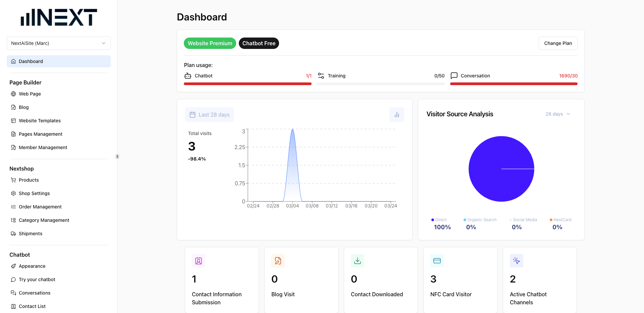Open Conversations via the chat bubble icon
The image size is (644, 313).
(x=13, y=293)
